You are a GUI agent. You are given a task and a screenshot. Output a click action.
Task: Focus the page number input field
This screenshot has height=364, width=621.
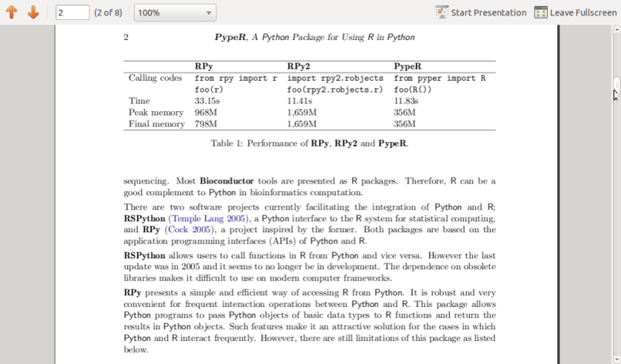click(x=72, y=13)
